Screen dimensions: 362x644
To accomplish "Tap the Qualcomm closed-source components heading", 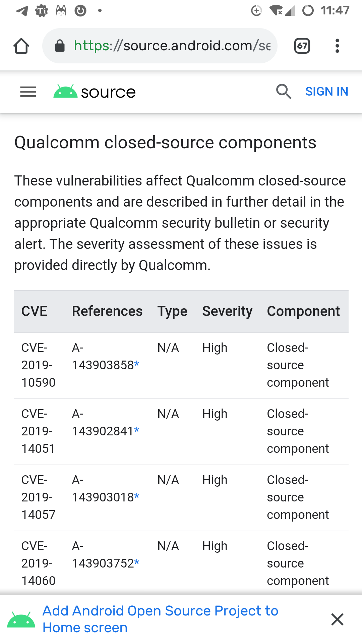I will (165, 143).
